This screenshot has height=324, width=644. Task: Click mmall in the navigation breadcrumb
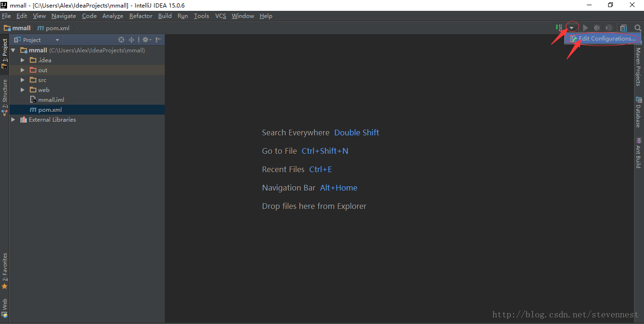tap(17, 28)
